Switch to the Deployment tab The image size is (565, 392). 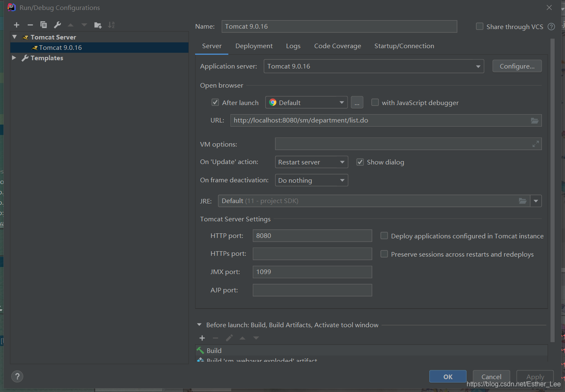(x=254, y=46)
